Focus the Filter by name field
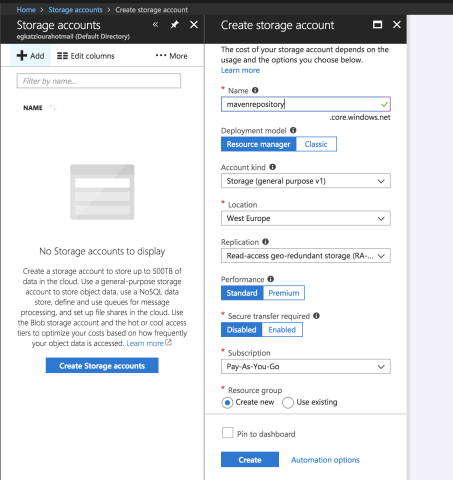The image size is (453, 480). click(99, 81)
